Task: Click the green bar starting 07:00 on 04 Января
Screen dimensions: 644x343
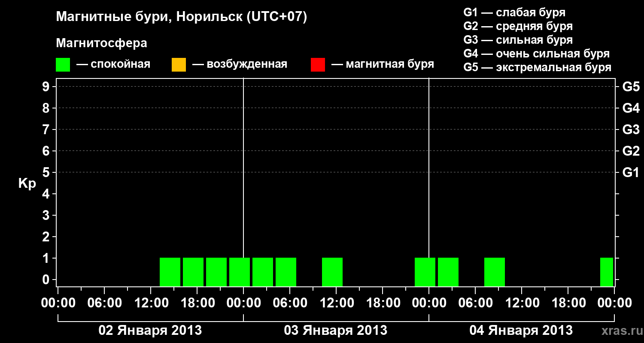Action: [495, 272]
